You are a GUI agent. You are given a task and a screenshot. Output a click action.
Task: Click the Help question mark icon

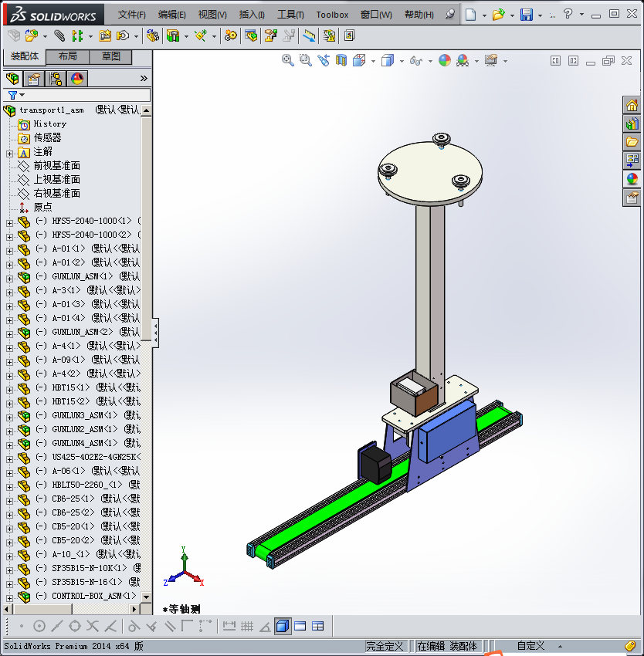tap(568, 14)
